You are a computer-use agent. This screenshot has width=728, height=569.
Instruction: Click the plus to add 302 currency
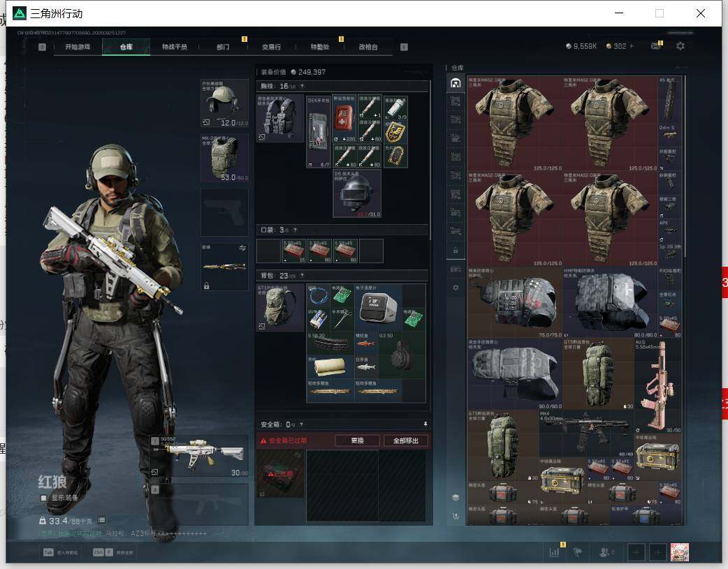632,46
